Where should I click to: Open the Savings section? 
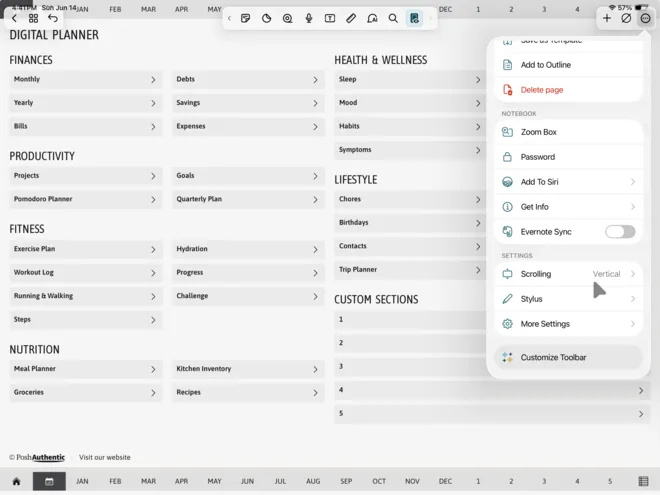[248, 103]
